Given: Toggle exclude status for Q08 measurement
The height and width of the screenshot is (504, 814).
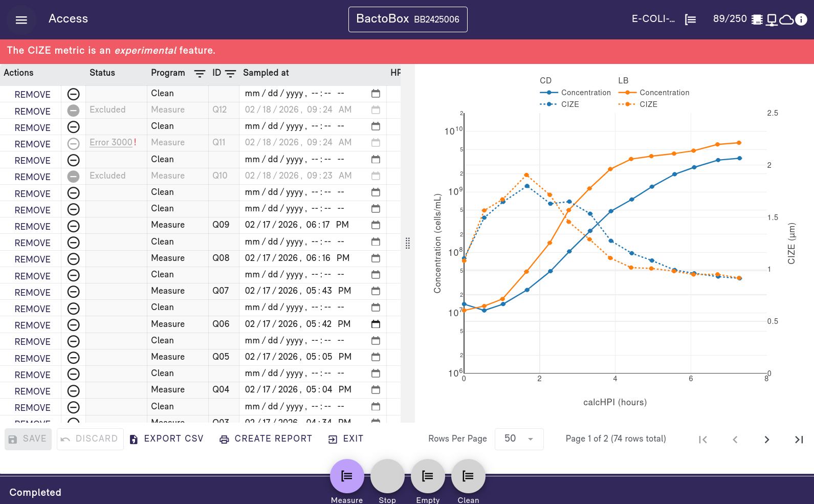Looking at the screenshot, I should point(74,259).
